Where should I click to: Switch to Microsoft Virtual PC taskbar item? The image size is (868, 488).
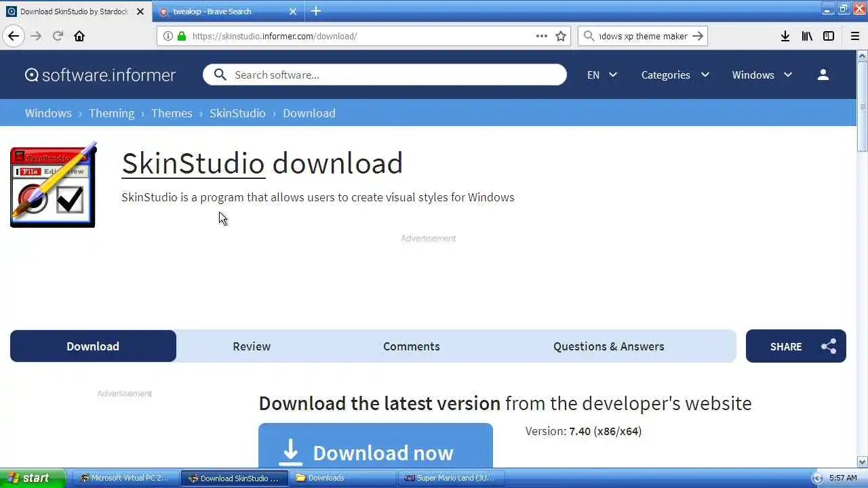(x=125, y=478)
